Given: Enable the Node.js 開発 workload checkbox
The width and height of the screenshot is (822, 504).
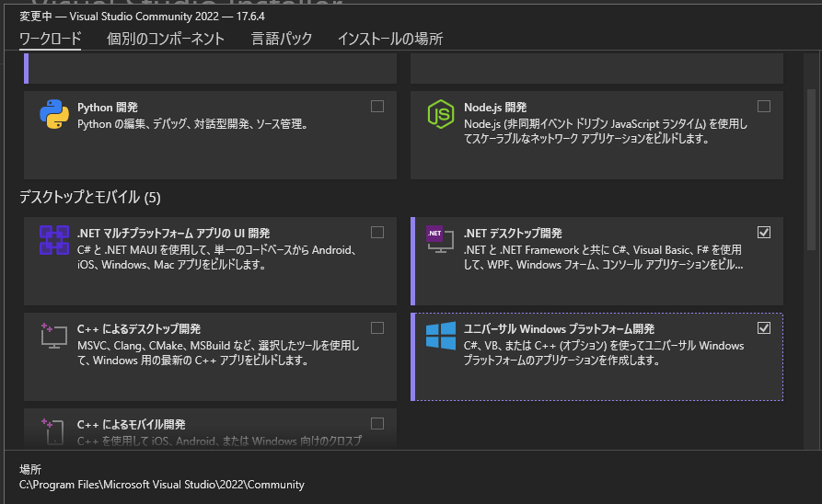Looking at the screenshot, I should (x=764, y=107).
